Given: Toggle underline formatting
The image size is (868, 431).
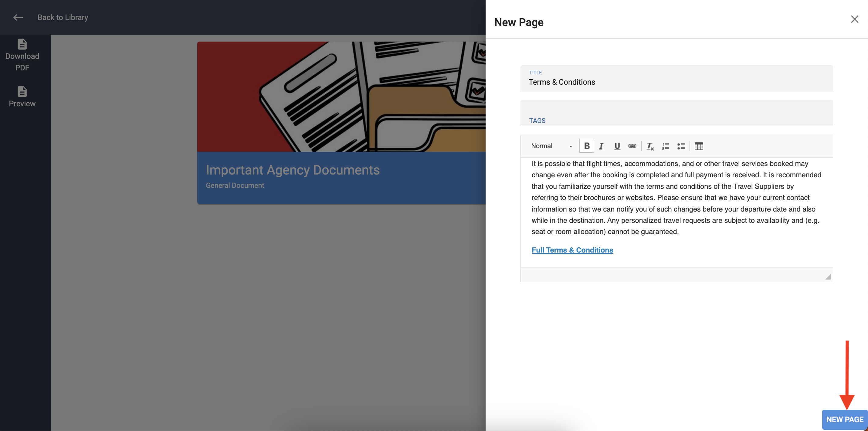Looking at the screenshot, I should tap(617, 146).
